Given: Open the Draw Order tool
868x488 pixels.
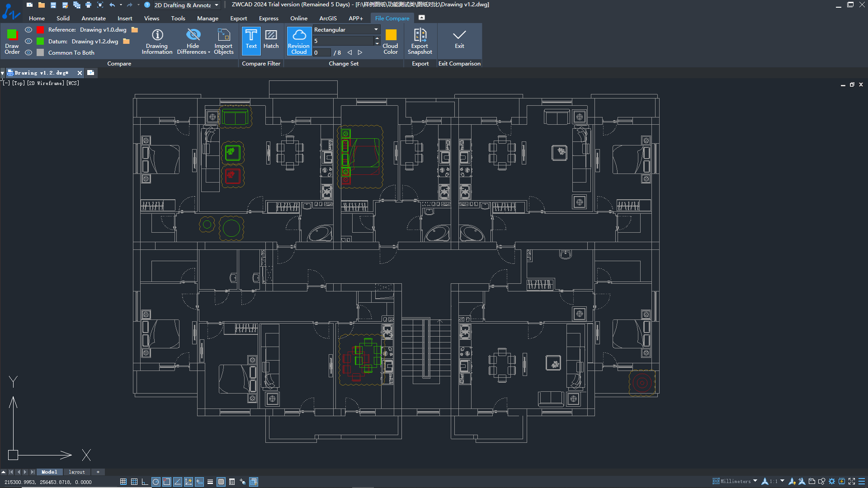Looking at the screenshot, I should (x=12, y=41).
